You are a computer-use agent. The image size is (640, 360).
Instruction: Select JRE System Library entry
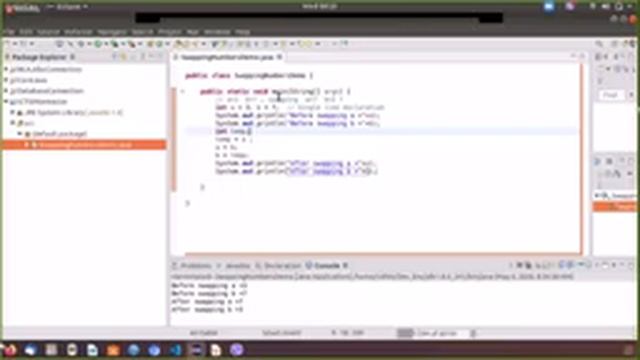coord(70,112)
